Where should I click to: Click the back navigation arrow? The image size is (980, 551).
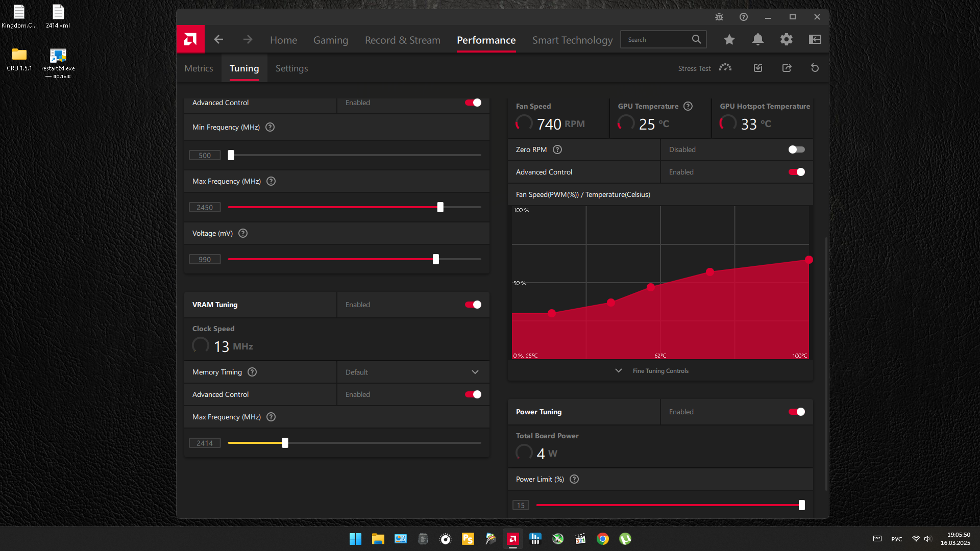tap(218, 39)
